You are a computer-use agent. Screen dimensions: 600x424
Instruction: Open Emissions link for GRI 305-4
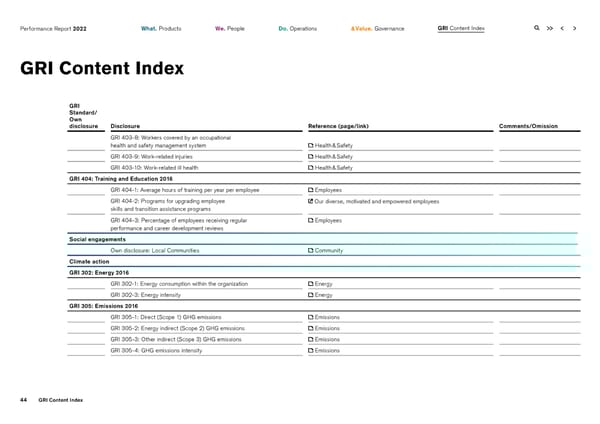327,351
